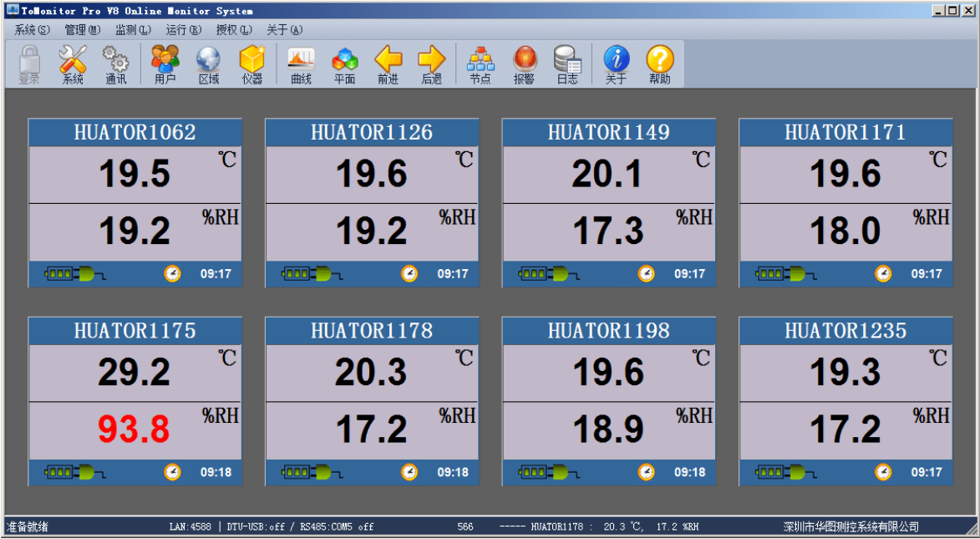
Task: Click the 通讯 gears toolbar icon
Action: [115, 64]
